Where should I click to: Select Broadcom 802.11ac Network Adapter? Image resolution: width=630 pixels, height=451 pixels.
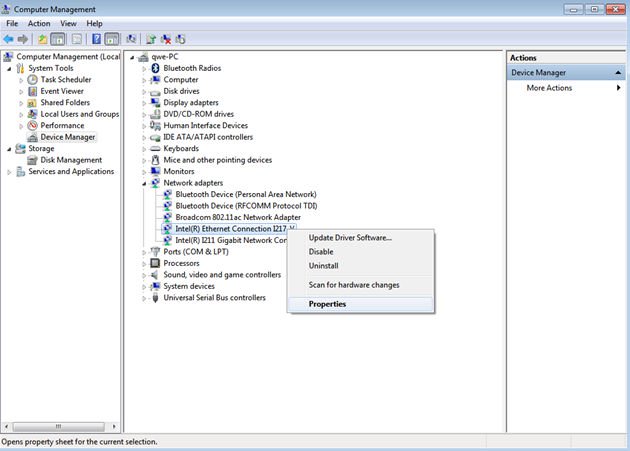click(237, 217)
